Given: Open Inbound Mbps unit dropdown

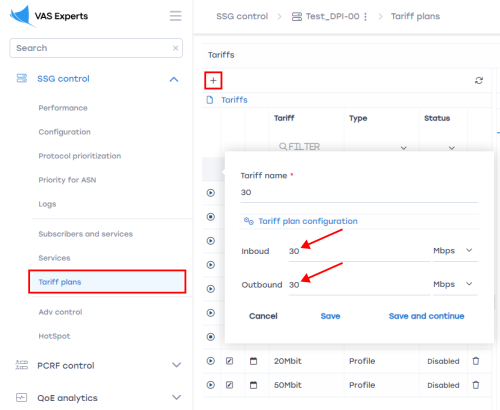Looking at the screenshot, I should pyautogui.click(x=455, y=251).
